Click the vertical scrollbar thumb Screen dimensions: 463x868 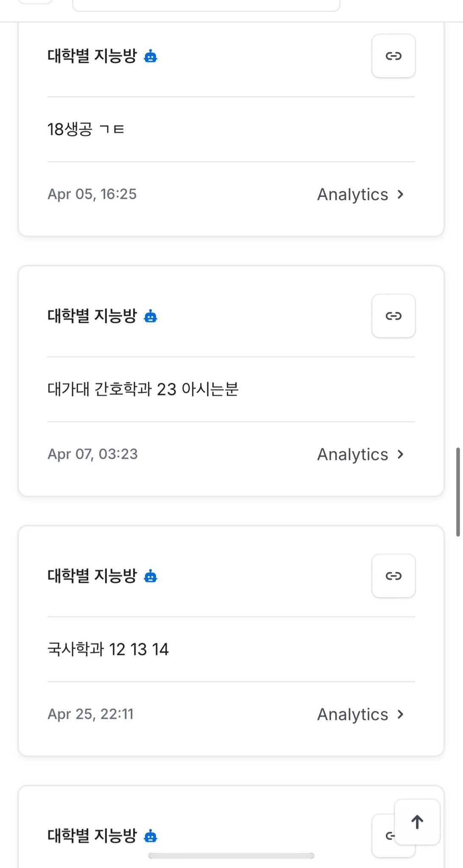click(458, 492)
